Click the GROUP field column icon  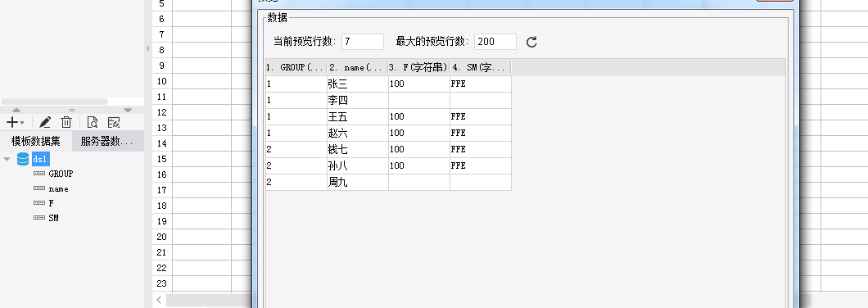coord(39,174)
